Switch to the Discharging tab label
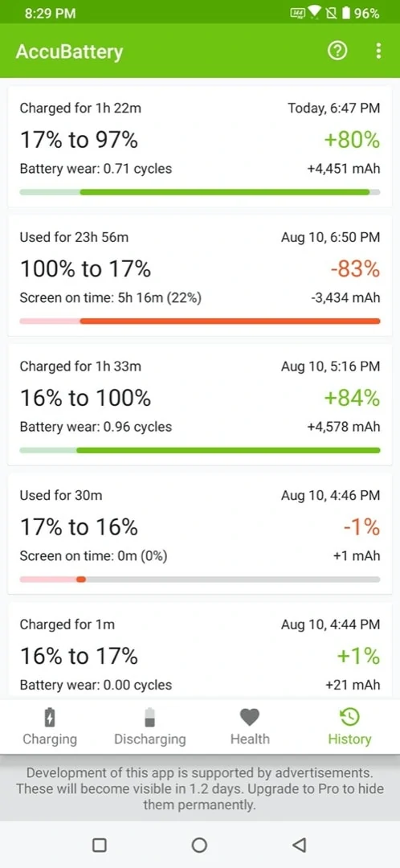400x868 pixels. (150, 739)
